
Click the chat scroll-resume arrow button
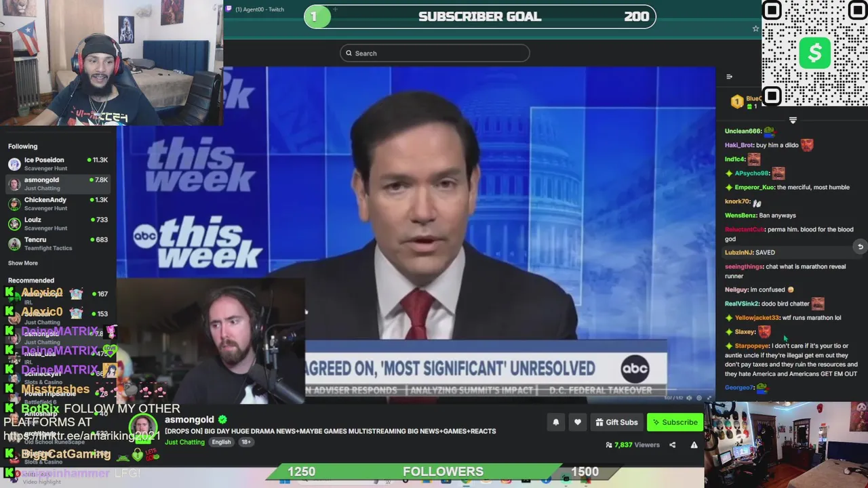[x=860, y=247]
